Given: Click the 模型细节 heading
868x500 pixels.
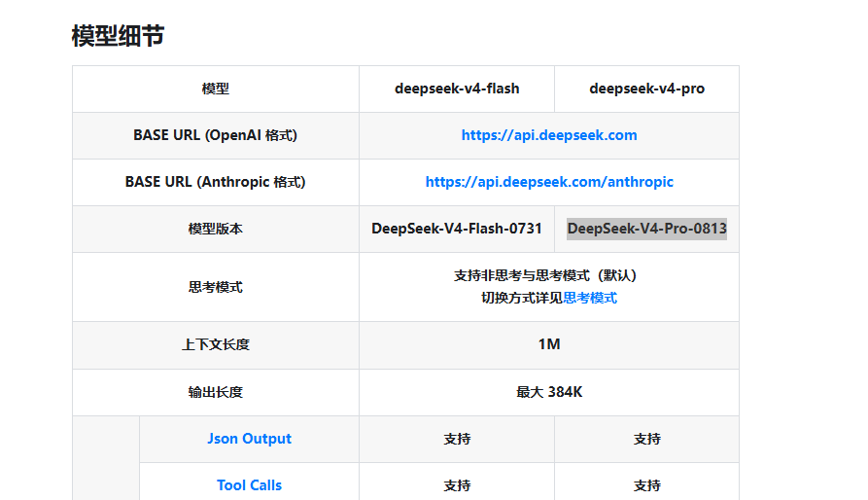Looking at the screenshot, I should [x=118, y=36].
